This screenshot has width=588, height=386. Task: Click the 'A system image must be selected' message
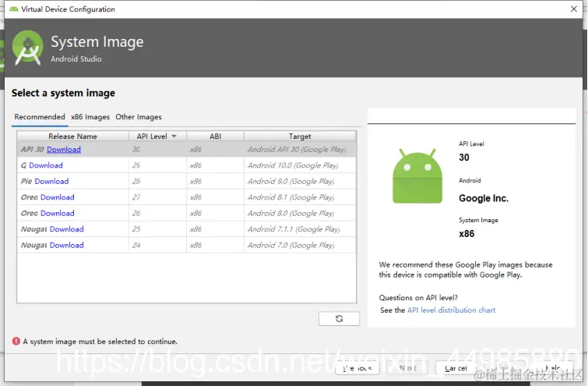coord(100,342)
